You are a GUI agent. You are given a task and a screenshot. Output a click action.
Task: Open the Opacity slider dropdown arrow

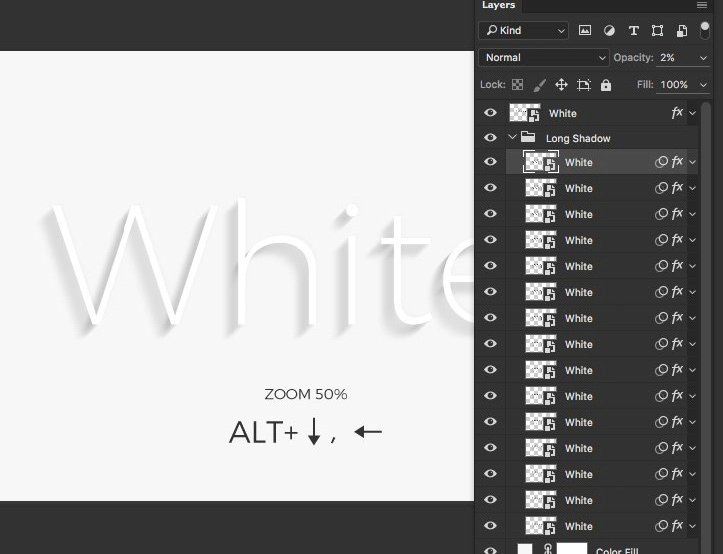[704, 58]
